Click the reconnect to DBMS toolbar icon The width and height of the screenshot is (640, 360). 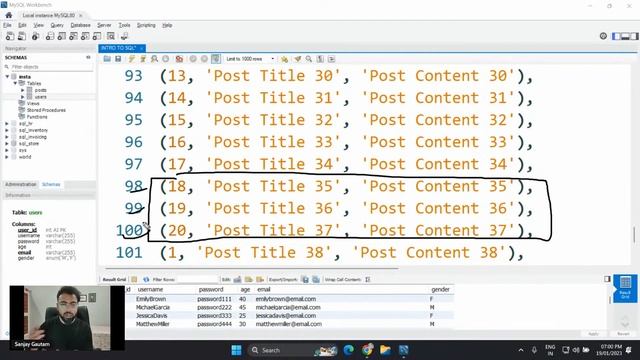(124, 36)
